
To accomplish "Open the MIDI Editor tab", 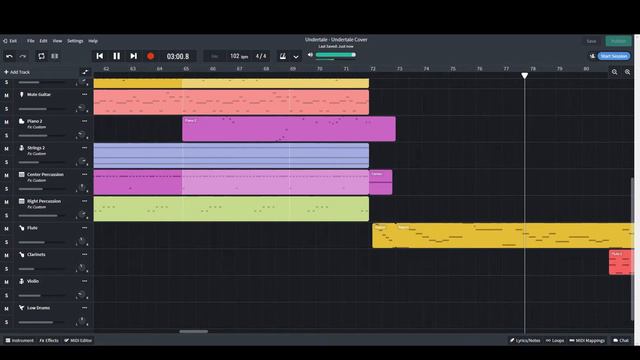I will point(78,340).
